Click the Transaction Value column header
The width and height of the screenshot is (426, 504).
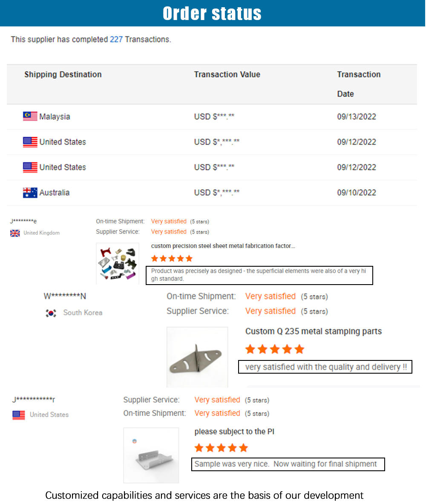tap(227, 75)
